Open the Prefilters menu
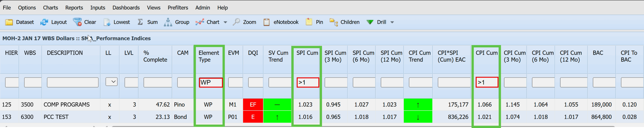Image resolution: width=644 pixels, height=128 pixels. click(178, 8)
